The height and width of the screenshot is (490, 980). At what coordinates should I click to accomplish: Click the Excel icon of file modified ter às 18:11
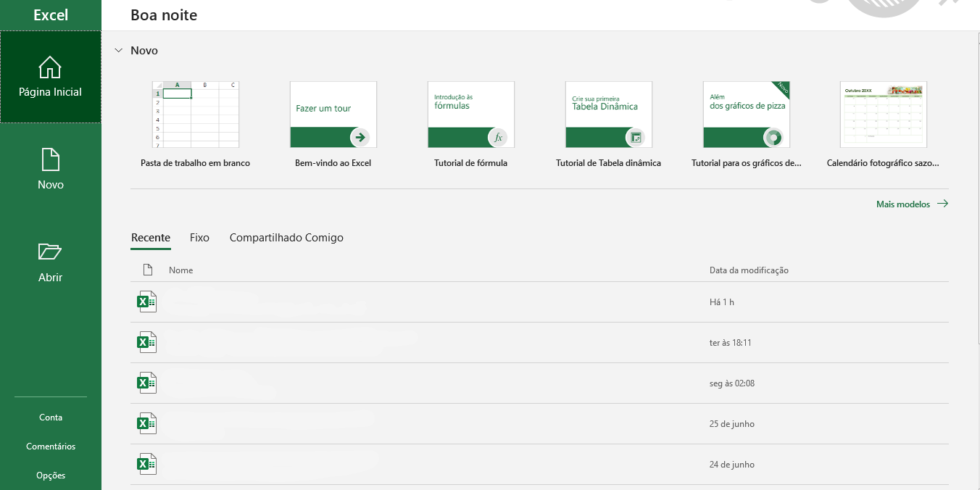[x=147, y=342]
